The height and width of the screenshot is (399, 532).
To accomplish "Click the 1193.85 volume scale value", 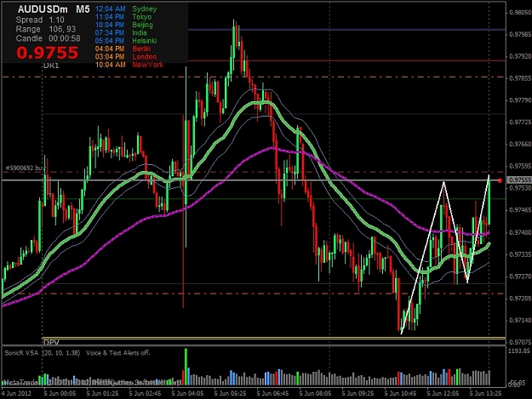I will pyautogui.click(x=518, y=351).
